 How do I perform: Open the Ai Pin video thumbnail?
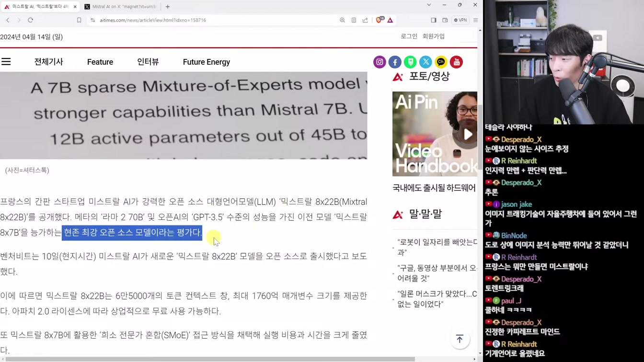point(435,134)
